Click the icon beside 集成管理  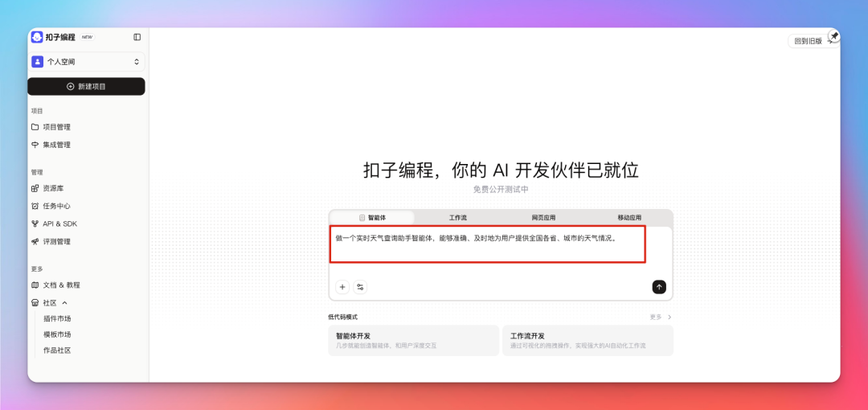(x=35, y=145)
